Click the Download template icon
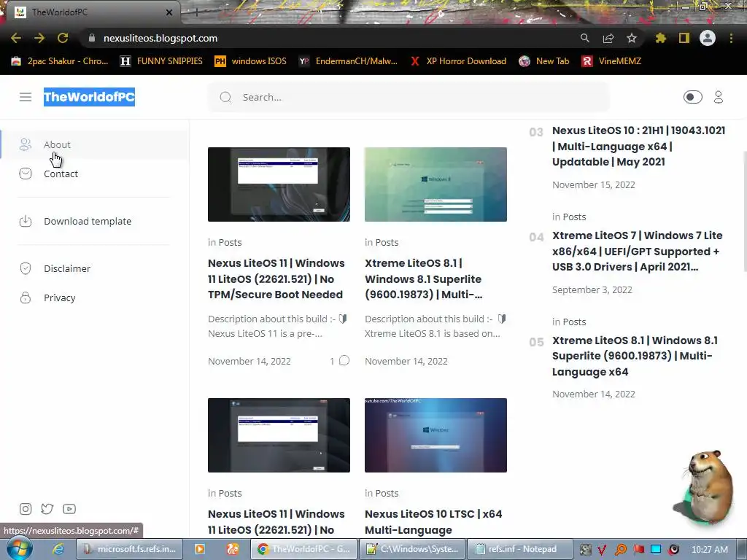 (x=26, y=221)
